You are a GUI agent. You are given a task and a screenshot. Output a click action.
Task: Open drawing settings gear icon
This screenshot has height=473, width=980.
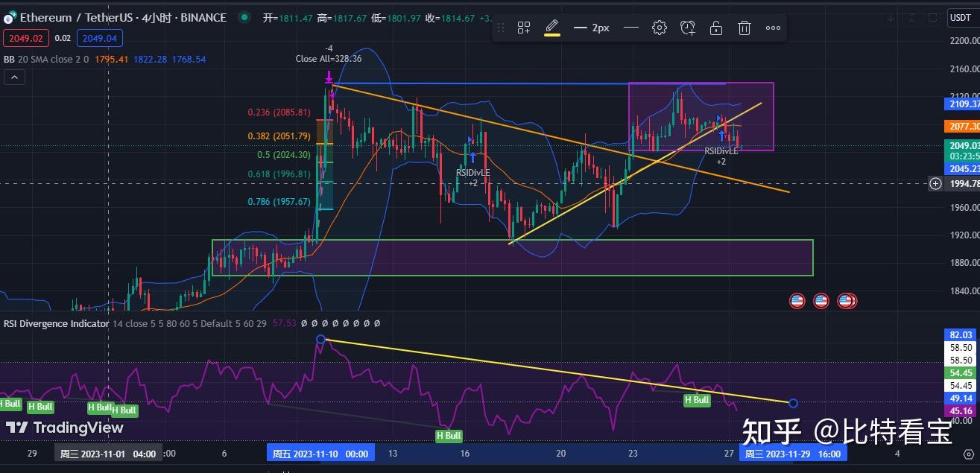(x=660, y=28)
